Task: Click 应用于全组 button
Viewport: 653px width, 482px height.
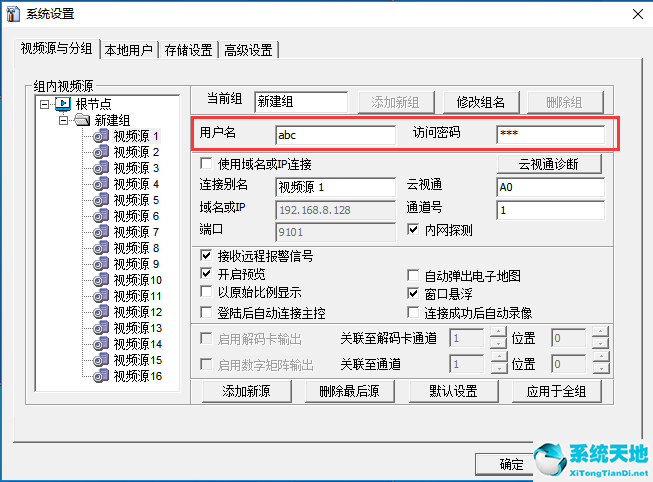Action: (x=556, y=391)
